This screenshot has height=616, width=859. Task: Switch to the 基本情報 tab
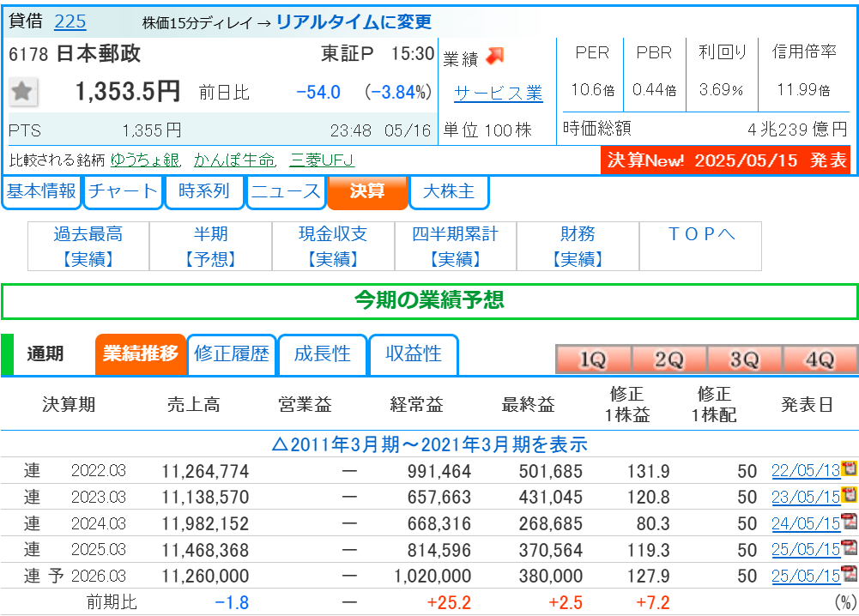[x=41, y=191]
